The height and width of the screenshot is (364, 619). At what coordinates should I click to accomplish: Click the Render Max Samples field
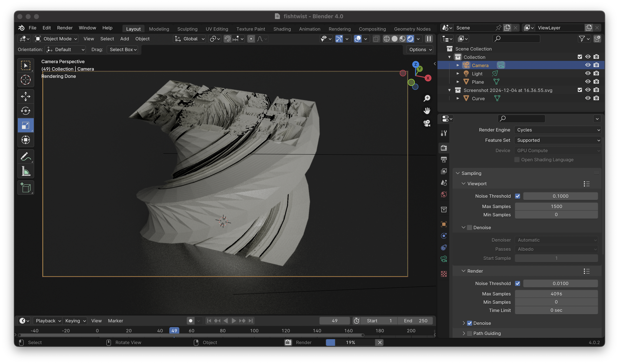556,294
